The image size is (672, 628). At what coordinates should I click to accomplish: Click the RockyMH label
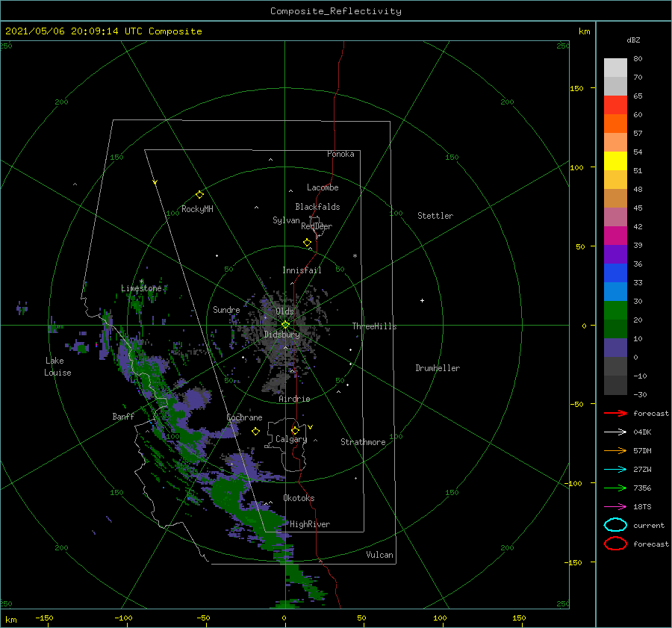click(197, 209)
